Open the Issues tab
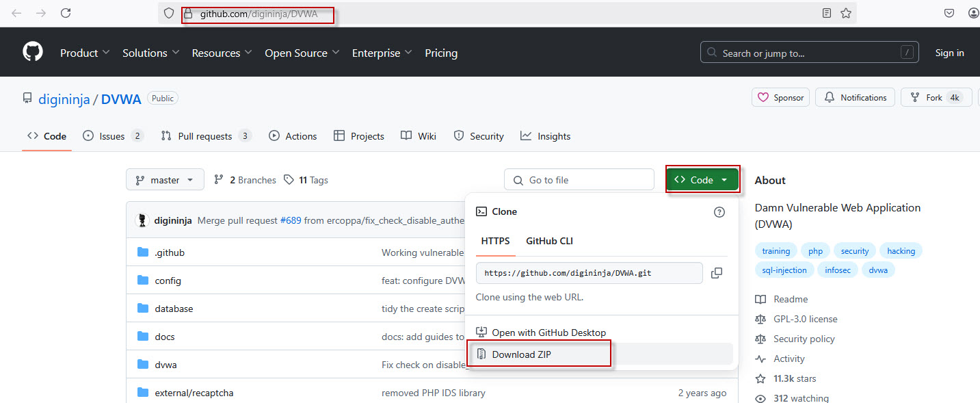The image size is (980, 403). click(x=113, y=136)
